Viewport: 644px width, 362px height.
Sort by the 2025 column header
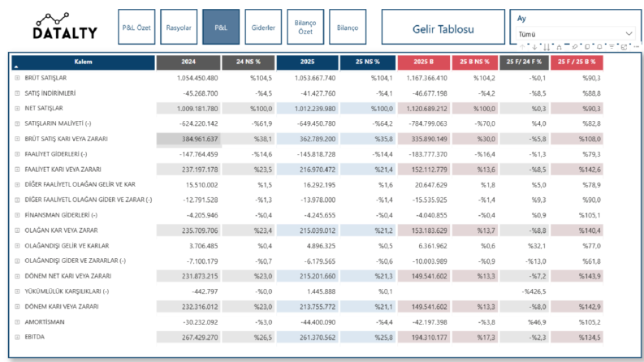click(x=307, y=62)
